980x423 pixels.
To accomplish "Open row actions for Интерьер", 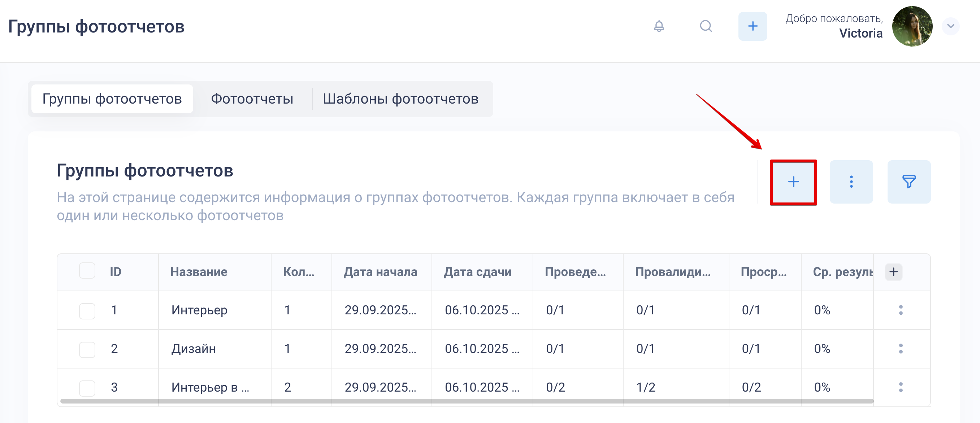I will (901, 310).
